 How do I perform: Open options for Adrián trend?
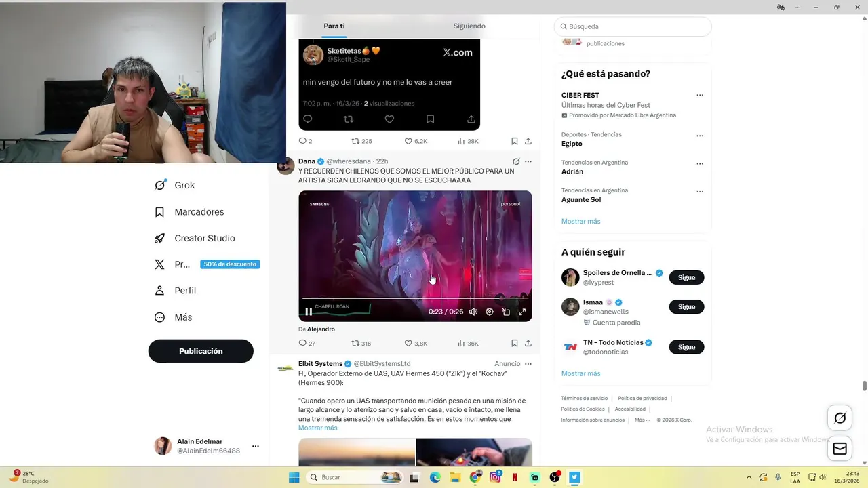pyautogui.click(x=700, y=163)
